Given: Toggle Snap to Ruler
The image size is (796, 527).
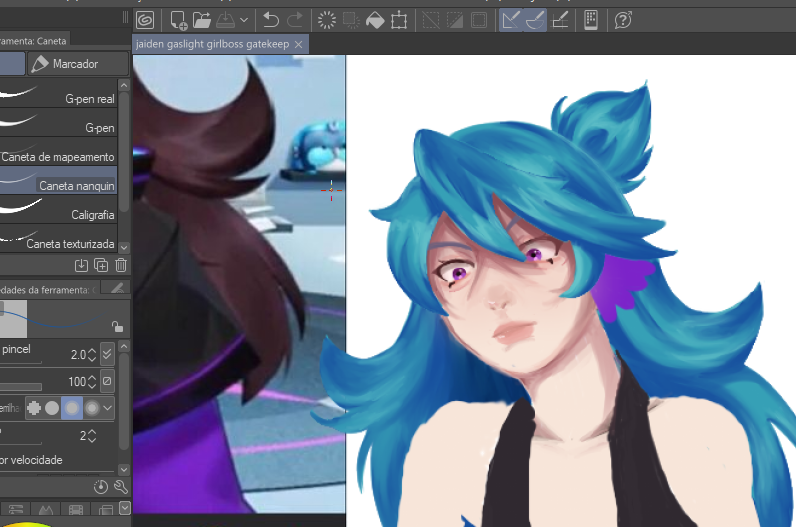Looking at the screenshot, I should [x=511, y=20].
